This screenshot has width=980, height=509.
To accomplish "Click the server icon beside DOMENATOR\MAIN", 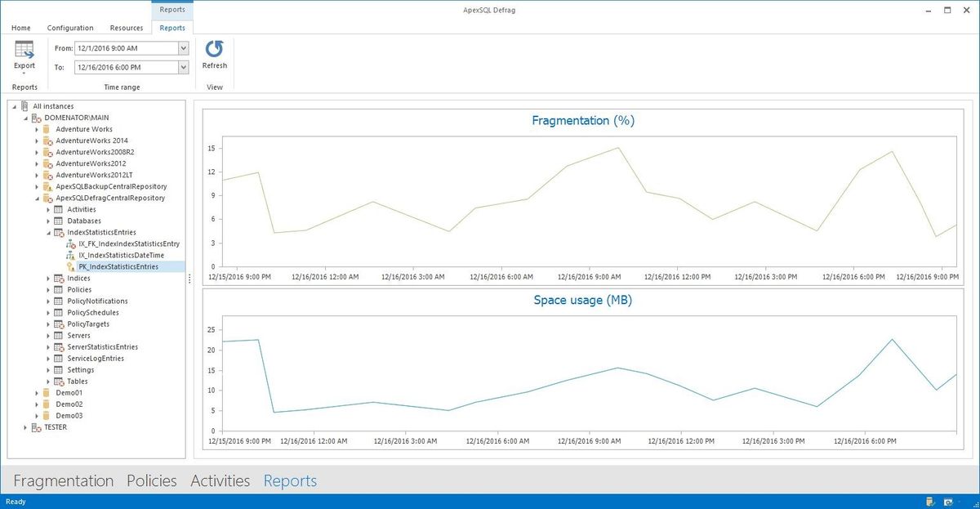I will [36, 118].
